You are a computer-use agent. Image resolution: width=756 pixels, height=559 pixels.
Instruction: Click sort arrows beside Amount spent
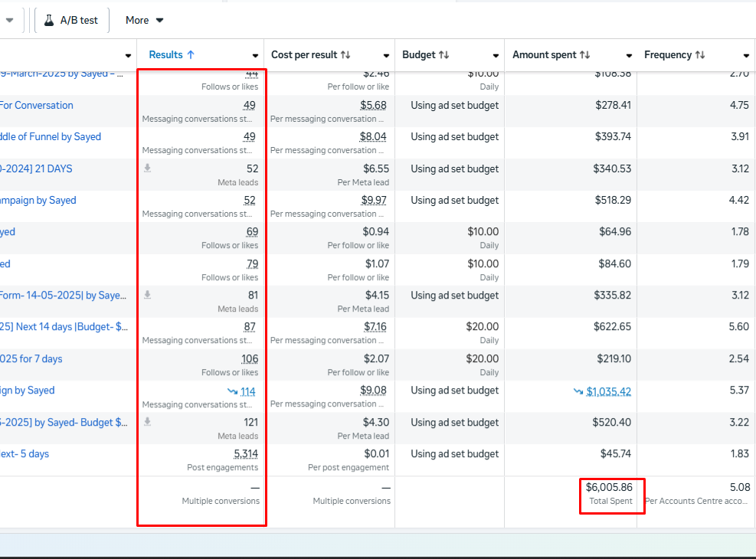585,55
